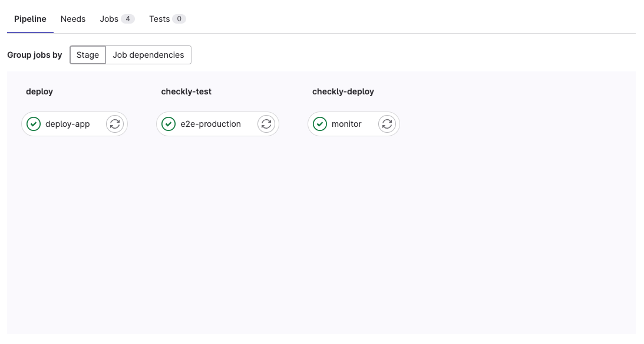Click the e2e-production passed check icon
This screenshot has height=344, width=644.
(x=169, y=124)
